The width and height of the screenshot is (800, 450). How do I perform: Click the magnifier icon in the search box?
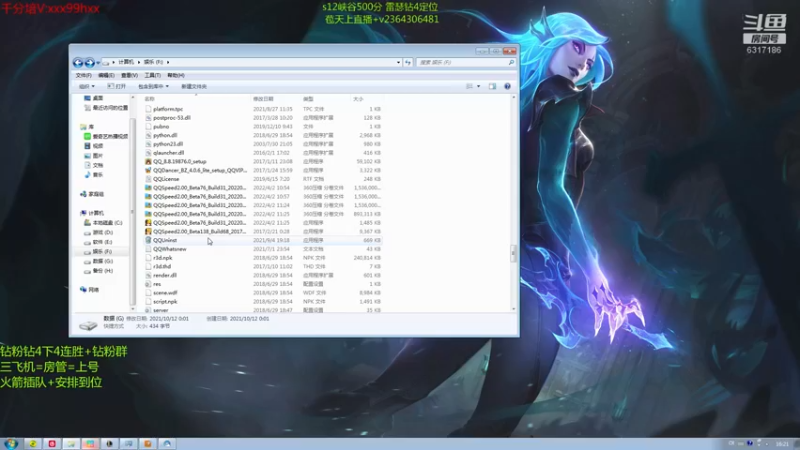[x=511, y=62]
